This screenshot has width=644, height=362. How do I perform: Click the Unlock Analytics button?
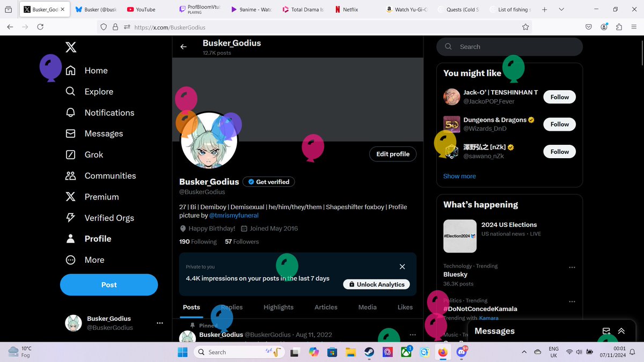click(x=377, y=284)
